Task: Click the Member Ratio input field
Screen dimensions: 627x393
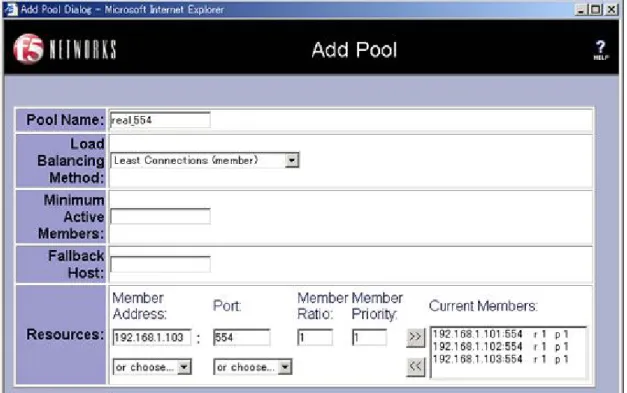Action: [x=315, y=337]
